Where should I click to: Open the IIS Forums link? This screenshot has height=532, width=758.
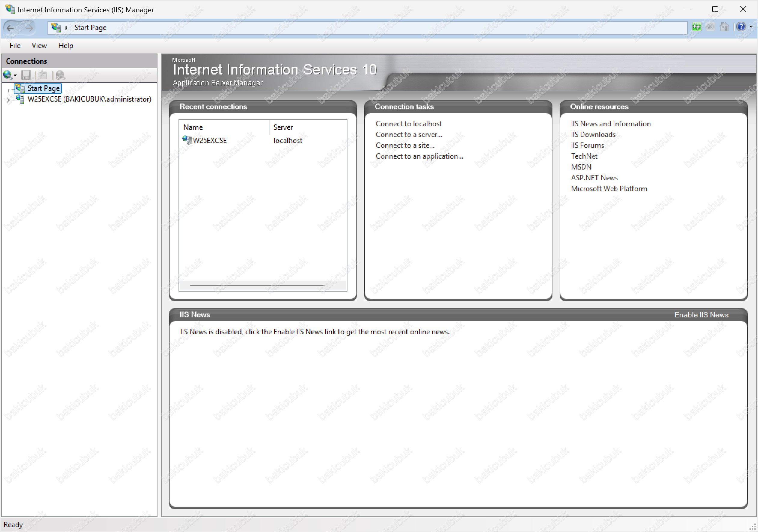point(587,145)
